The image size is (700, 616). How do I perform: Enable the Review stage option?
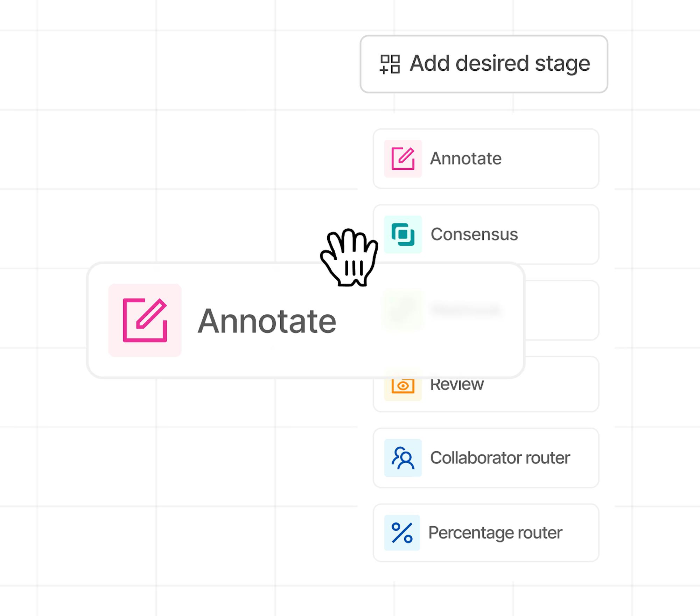click(x=485, y=383)
